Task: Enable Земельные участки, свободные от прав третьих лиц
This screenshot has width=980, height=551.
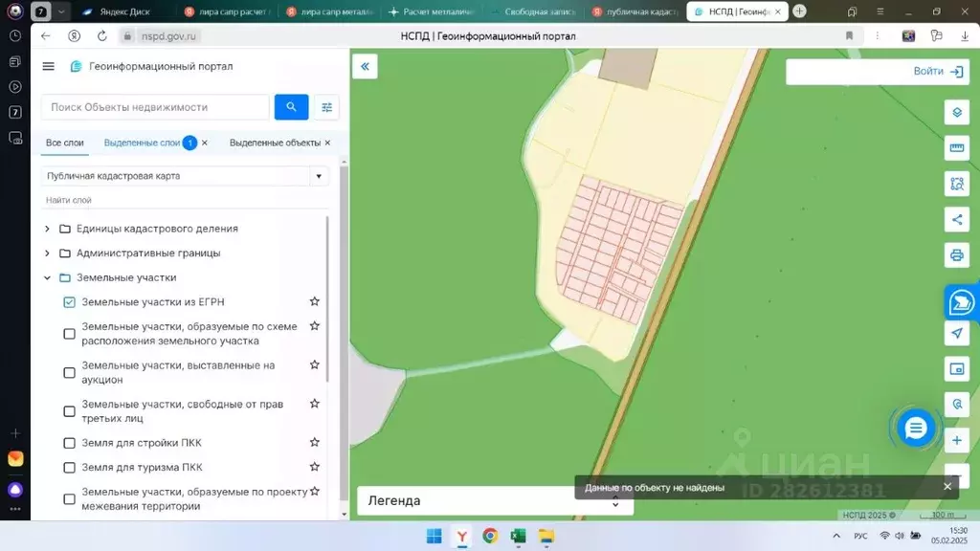Action: (69, 411)
